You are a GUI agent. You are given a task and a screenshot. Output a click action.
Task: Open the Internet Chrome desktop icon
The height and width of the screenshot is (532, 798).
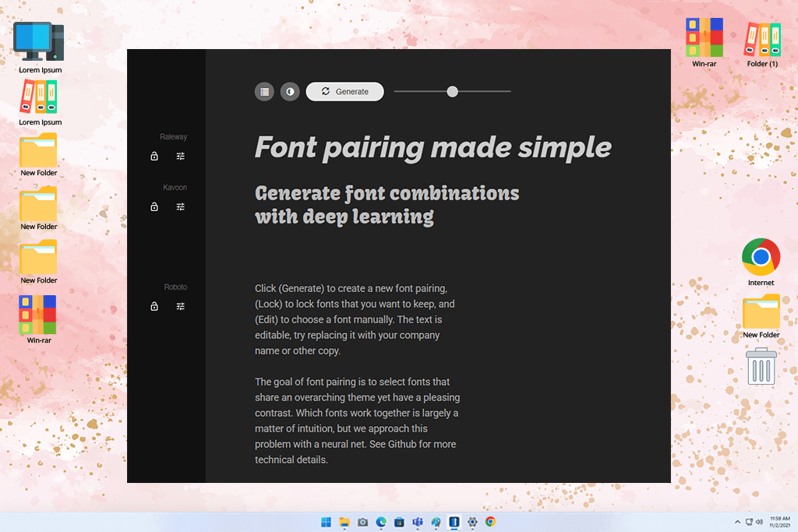tap(761, 262)
